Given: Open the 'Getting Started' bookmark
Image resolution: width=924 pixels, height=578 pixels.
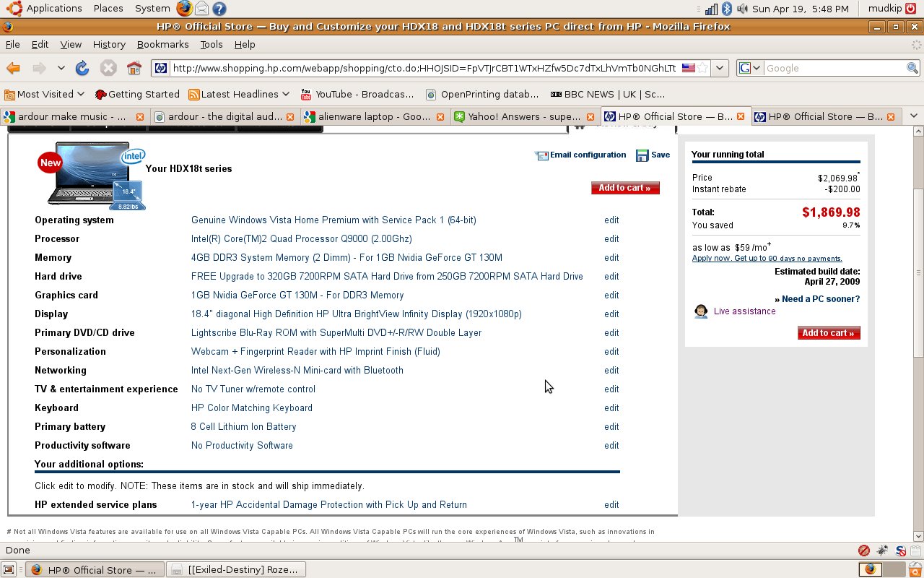Looking at the screenshot, I should point(137,94).
